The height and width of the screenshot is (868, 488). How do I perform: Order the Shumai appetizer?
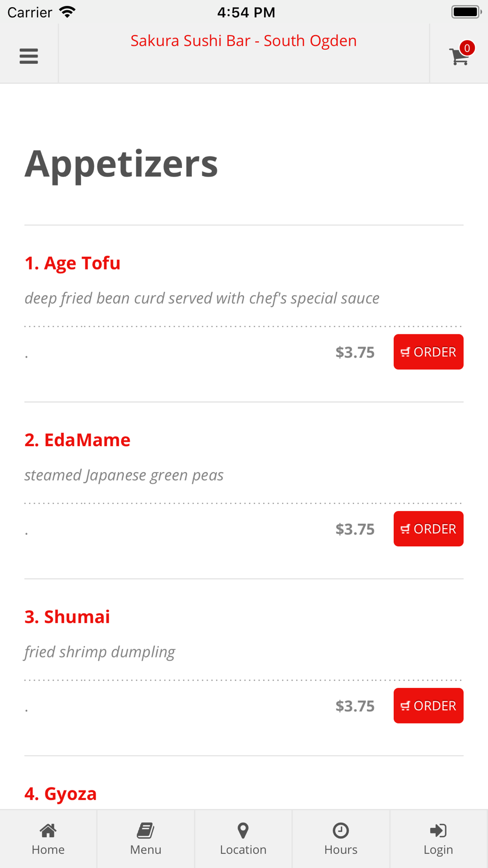point(428,705)
